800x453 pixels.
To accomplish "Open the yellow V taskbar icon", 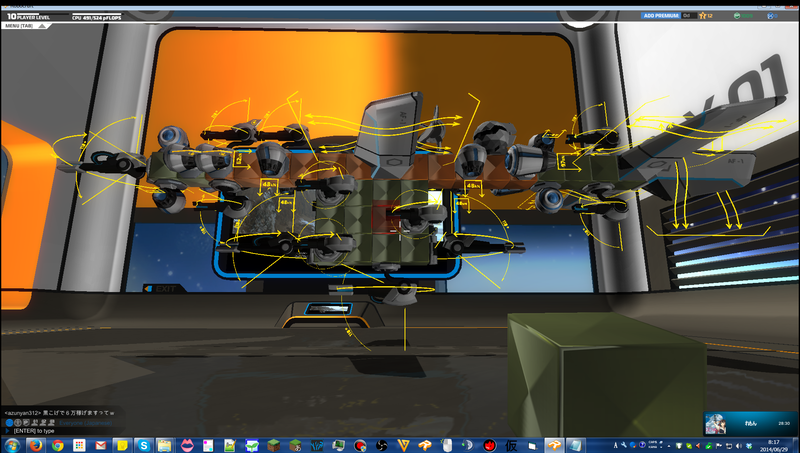I will 403,445.
